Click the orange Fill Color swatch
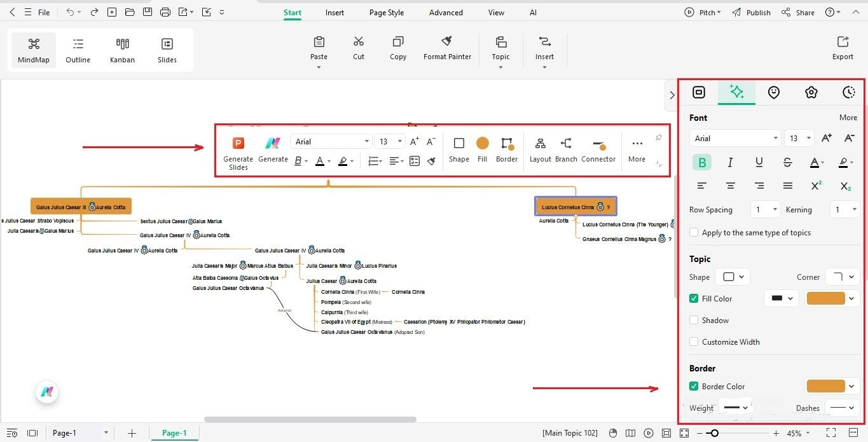868x442 pixels. tap(826, 298)
